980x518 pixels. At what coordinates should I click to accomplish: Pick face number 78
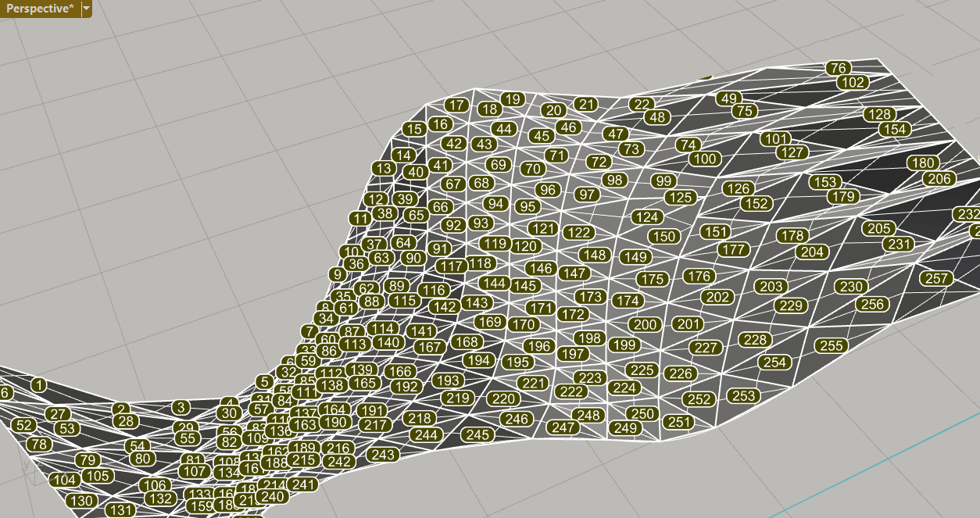pos(39,444)
